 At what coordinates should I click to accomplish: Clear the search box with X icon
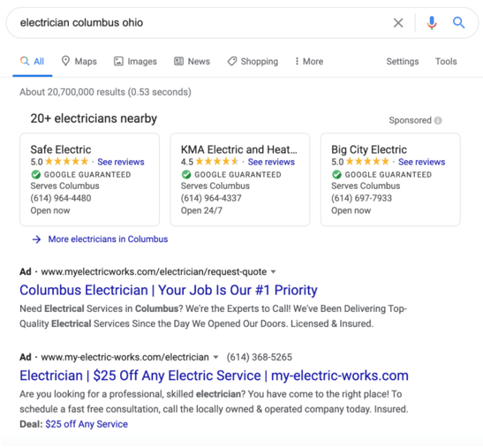(398, 23)
